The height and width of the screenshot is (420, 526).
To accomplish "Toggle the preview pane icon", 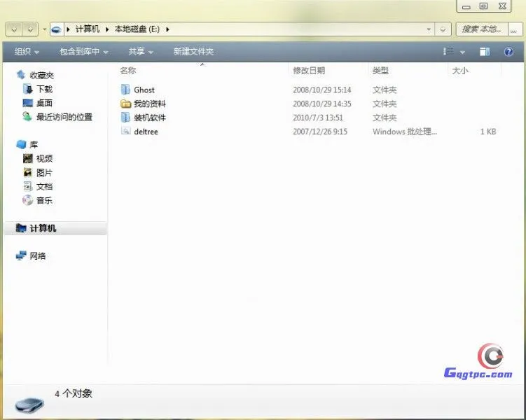I will pos(485,52).
